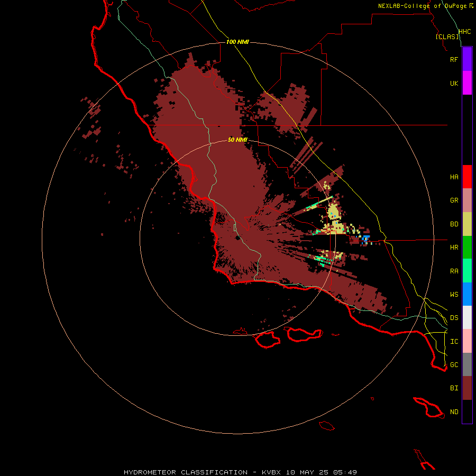Click the 50 NMI range ring label
Image resolution: width=476 pixels, height=476 pixels.
point(237,140)
